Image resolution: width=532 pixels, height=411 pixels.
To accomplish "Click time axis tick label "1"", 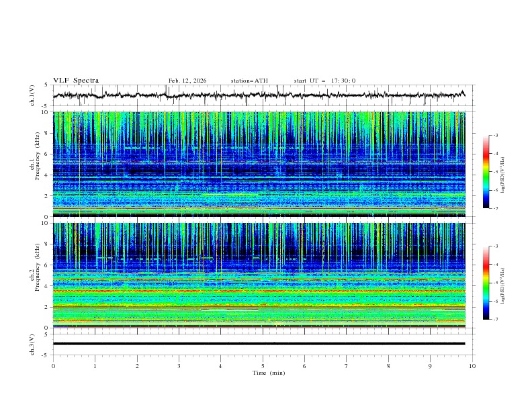I will pyautogui.click(x=95, y=366).
